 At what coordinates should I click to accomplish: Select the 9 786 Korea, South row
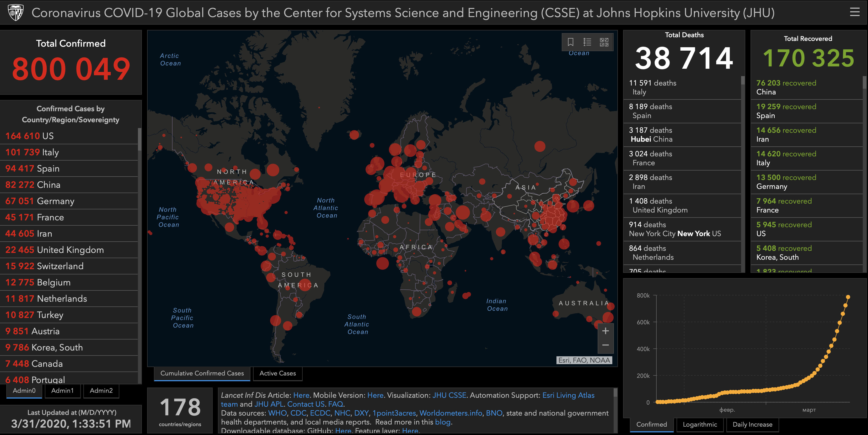click(69, 347)
